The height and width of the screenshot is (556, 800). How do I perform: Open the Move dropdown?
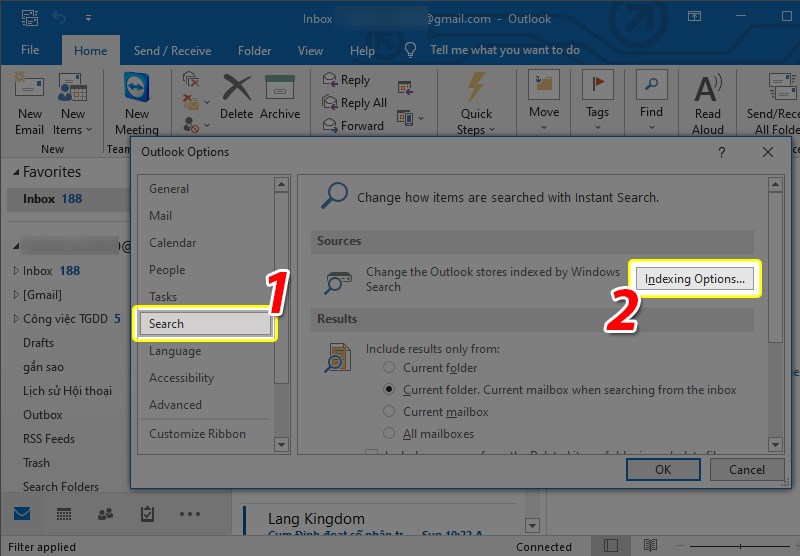pos(544,101)
